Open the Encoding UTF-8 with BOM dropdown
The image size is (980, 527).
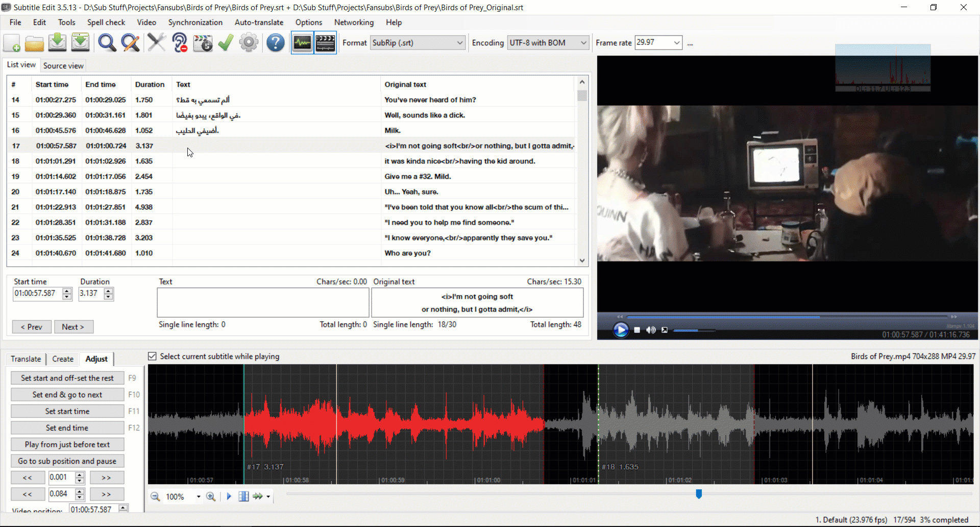tap(548, 43)
